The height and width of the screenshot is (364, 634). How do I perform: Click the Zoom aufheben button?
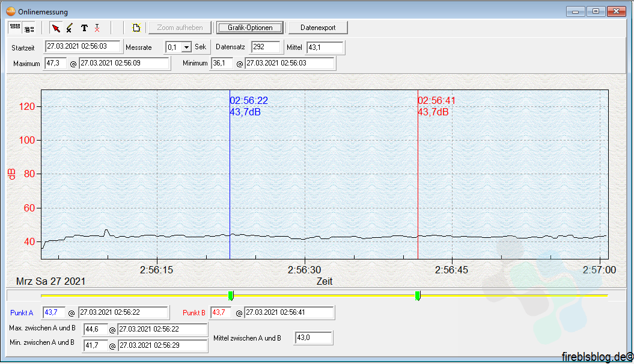(179, 27)
